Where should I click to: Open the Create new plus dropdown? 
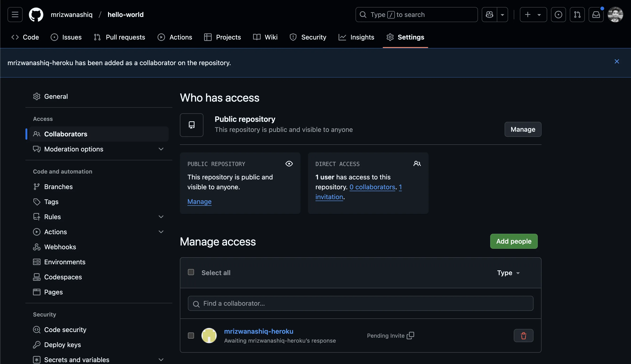click(x=533, y=15)
